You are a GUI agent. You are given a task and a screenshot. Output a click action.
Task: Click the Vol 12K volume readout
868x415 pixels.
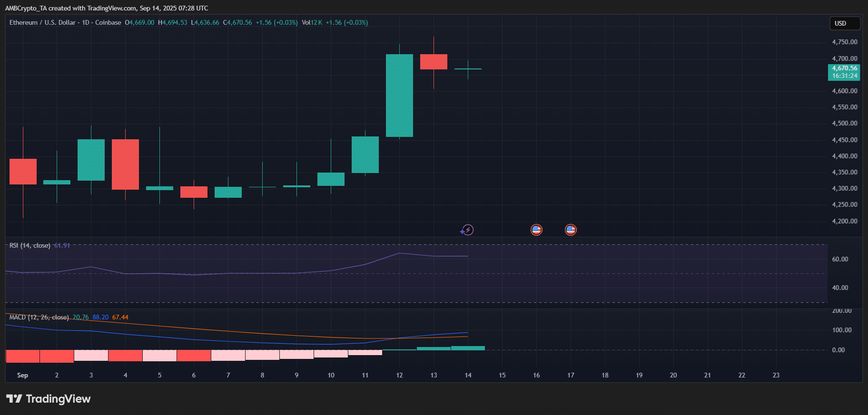(x=312, y=23)
